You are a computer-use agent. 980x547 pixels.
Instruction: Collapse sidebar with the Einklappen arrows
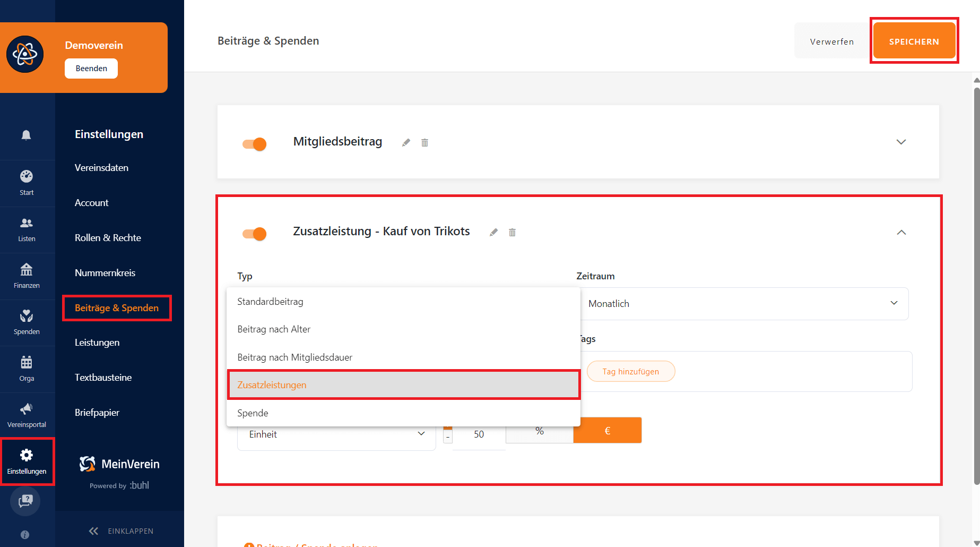(x=94, y=531)
